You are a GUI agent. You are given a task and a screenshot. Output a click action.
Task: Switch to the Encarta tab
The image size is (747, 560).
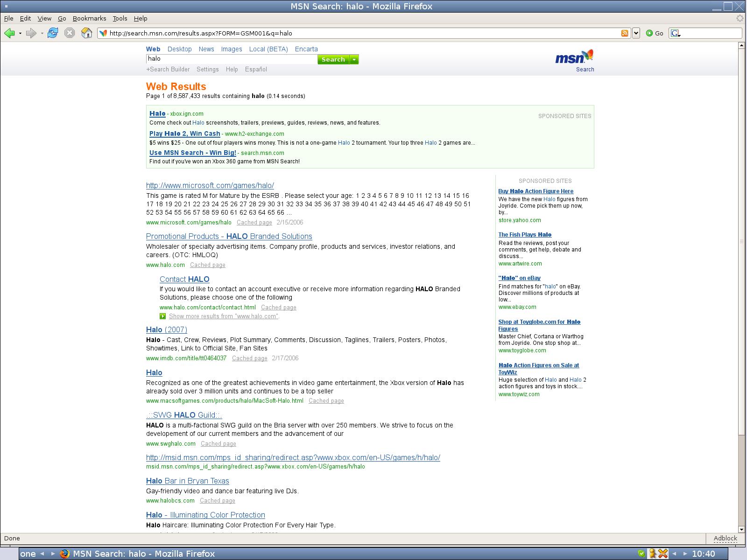(306, 49)
